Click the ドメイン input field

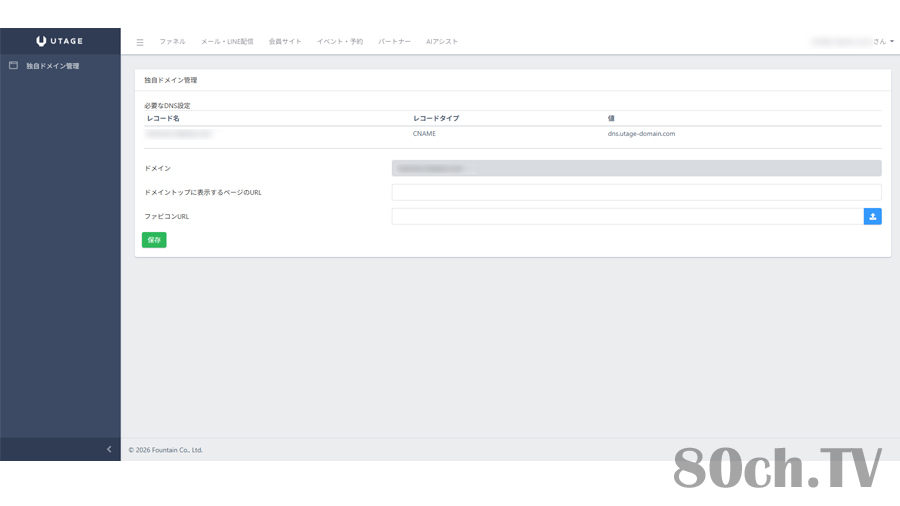(636, 168)
